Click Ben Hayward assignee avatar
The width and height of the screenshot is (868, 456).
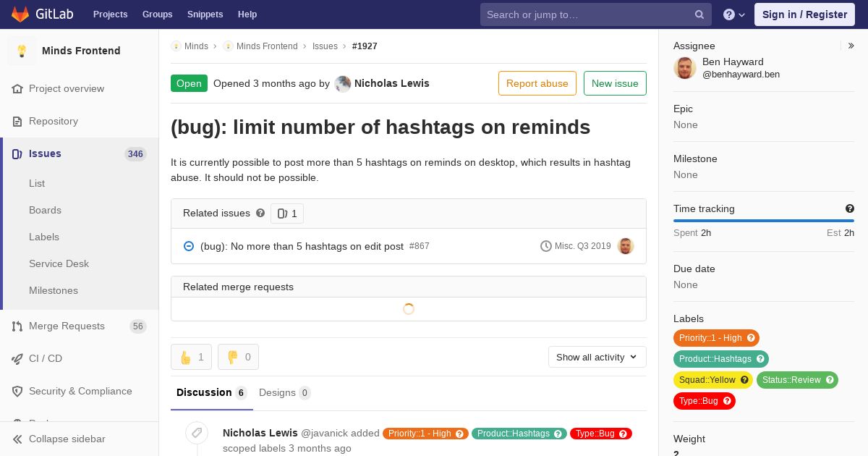click(685, 67)
